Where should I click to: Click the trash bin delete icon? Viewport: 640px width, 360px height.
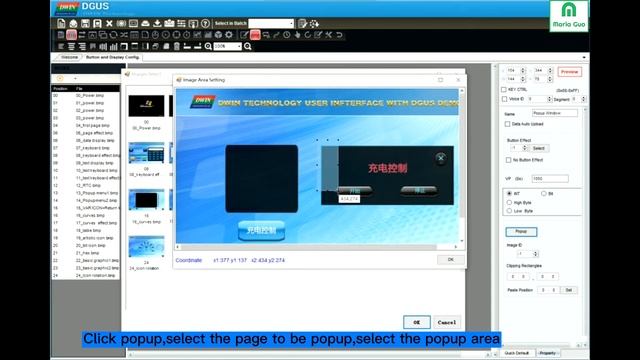click(177, 47)
